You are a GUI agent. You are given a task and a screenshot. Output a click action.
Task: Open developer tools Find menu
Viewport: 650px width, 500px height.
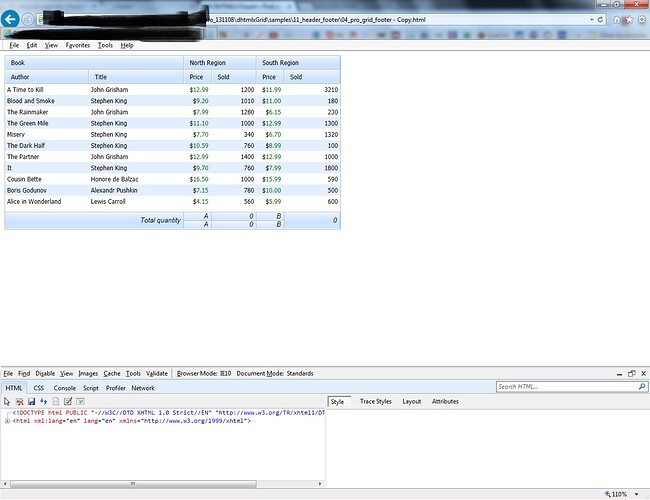click(24, 374)
